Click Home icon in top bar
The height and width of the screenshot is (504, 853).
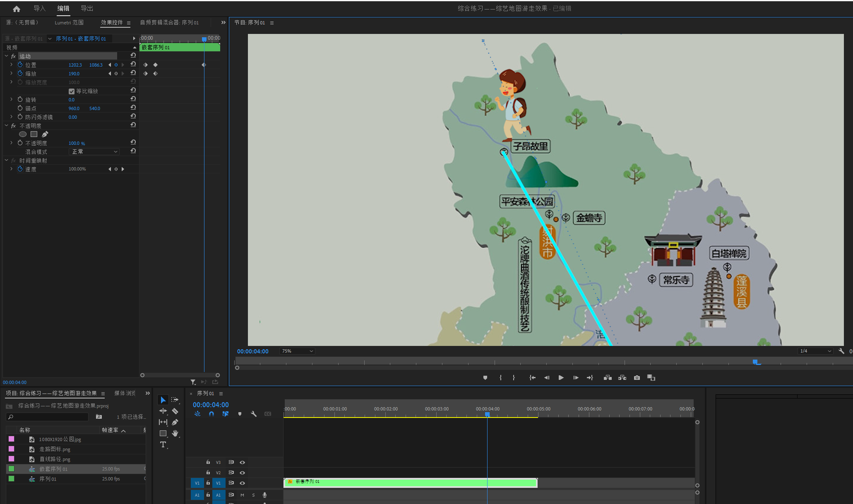(17, 9)
